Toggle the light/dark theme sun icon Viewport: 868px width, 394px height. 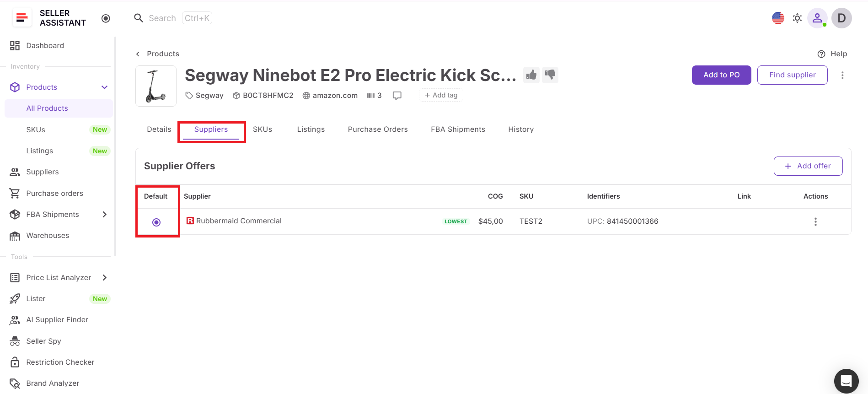[797, 18]
